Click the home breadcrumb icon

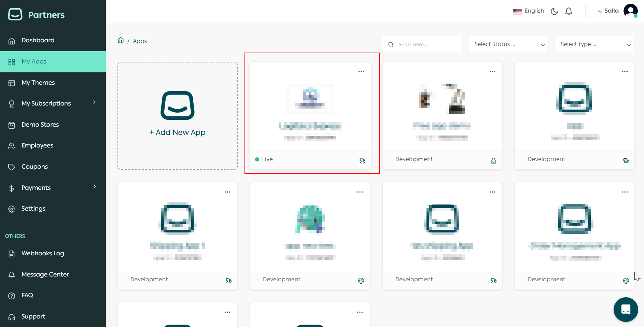pyautogui.click(x=121, y=40)
